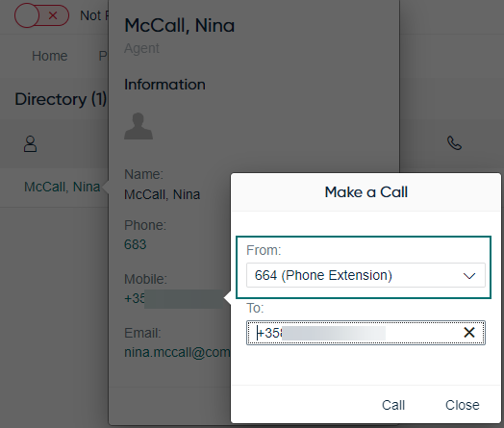
Task: Click the person icon in the directory column header
Action: pyautogui.click(x=30, y=143)
